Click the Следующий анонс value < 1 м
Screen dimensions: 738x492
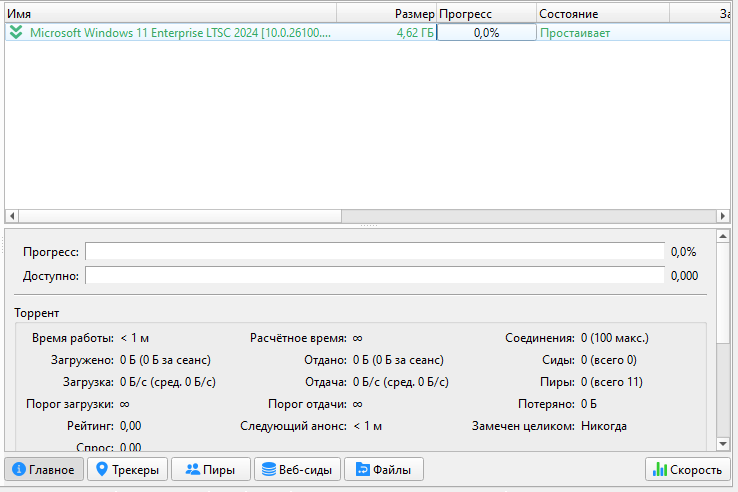[368, 426]
